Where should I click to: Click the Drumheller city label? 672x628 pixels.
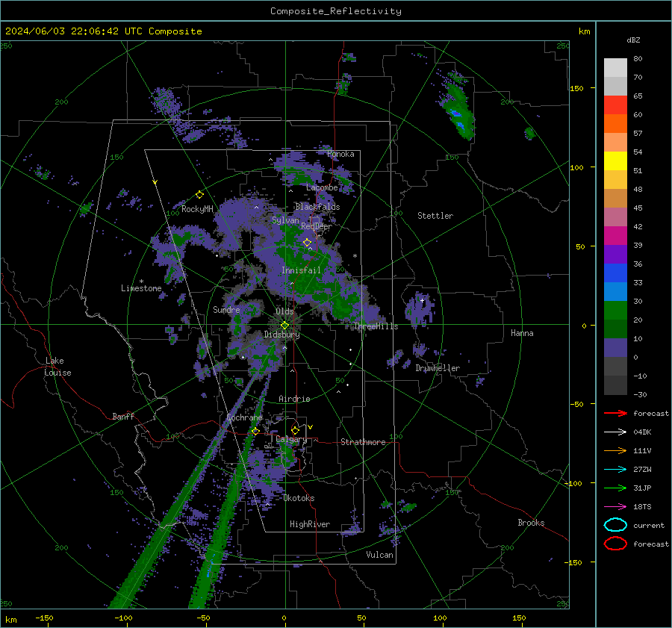click(x=438, y=368)
